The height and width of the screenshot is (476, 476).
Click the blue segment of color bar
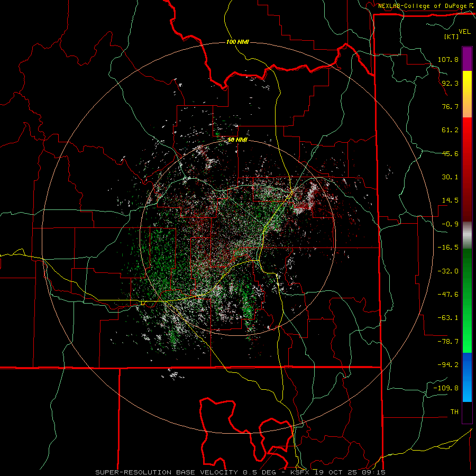point(467,377)
